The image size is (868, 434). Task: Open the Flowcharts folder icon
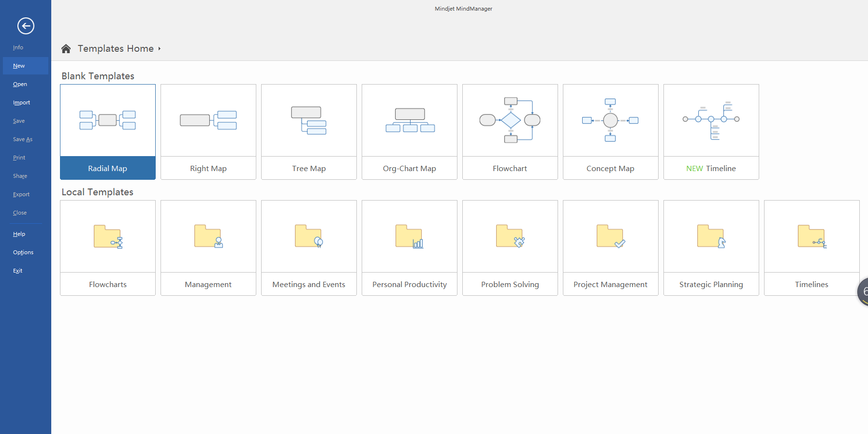point(108,237)
